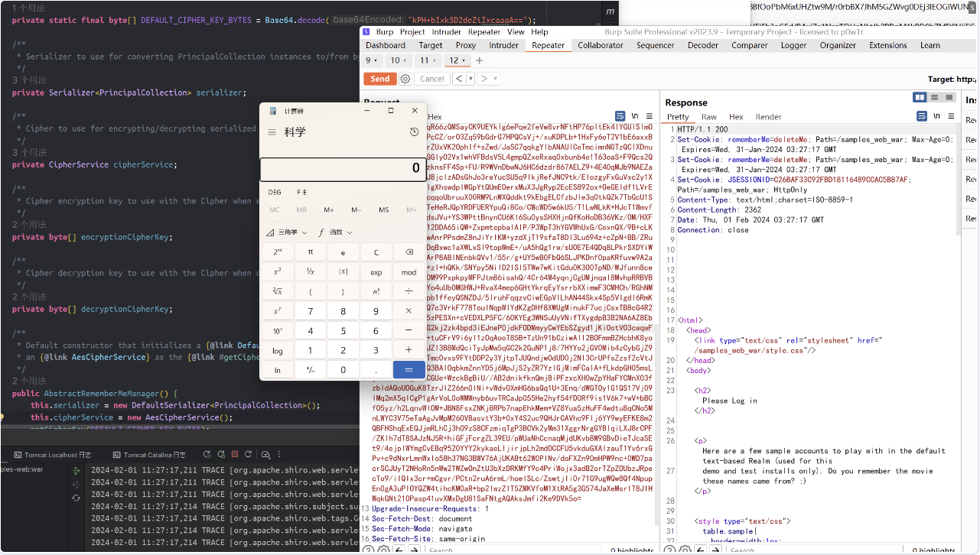Click orange Send button in Repeater
980x555 pixels.
(x=380, y=79)
